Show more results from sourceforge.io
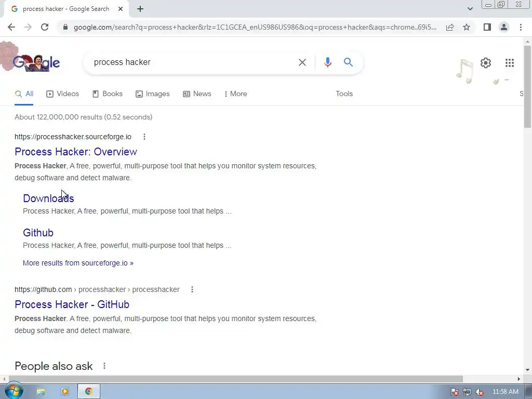 [x=78, y=263]
